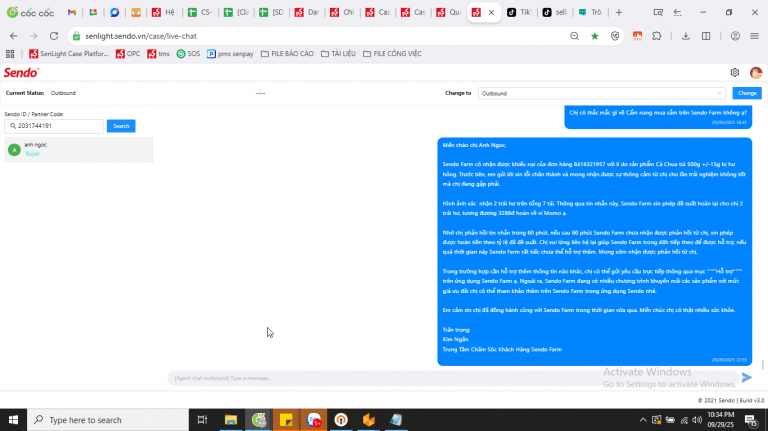The width and height of the screenshot is (768, 431).
Task: Switch to the 'Qu' tab
Action: (448, 12)
